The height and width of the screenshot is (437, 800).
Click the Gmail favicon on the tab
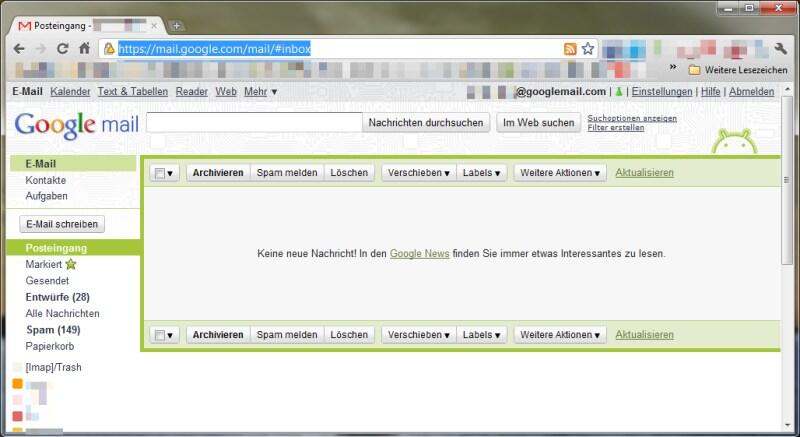tap(24, 25)
